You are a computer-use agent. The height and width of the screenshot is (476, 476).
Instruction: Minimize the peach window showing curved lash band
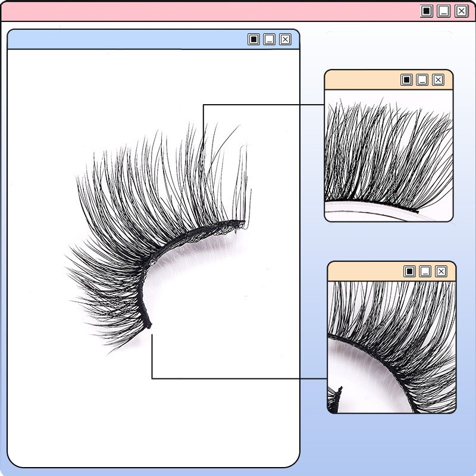point(425,271)
